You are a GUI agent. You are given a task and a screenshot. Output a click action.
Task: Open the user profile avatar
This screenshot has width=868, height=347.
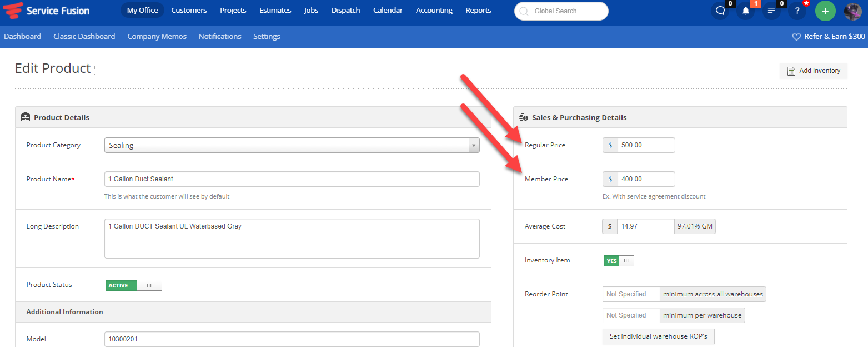tap(852, 11)
